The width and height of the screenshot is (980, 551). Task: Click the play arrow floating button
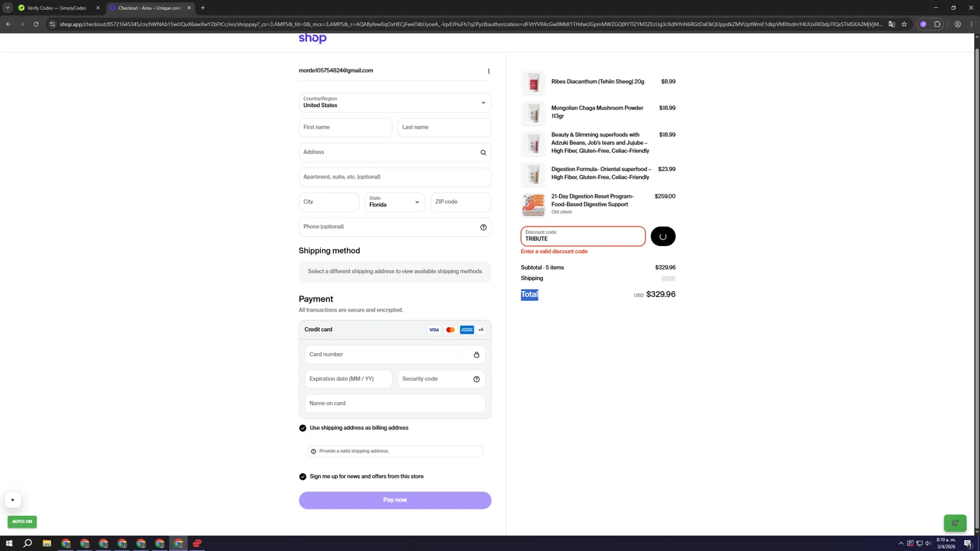point(12,500)
